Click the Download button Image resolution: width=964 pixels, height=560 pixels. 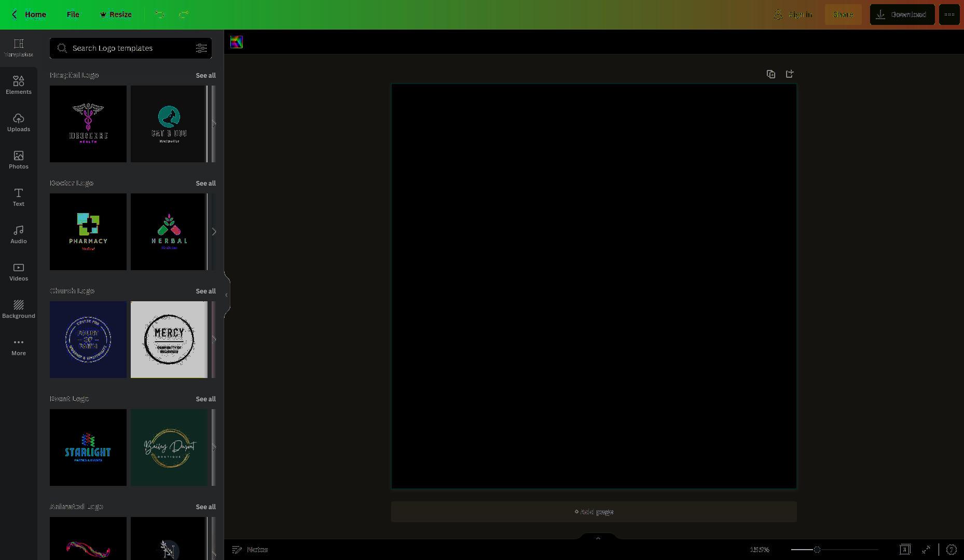[x=902, y=15]
